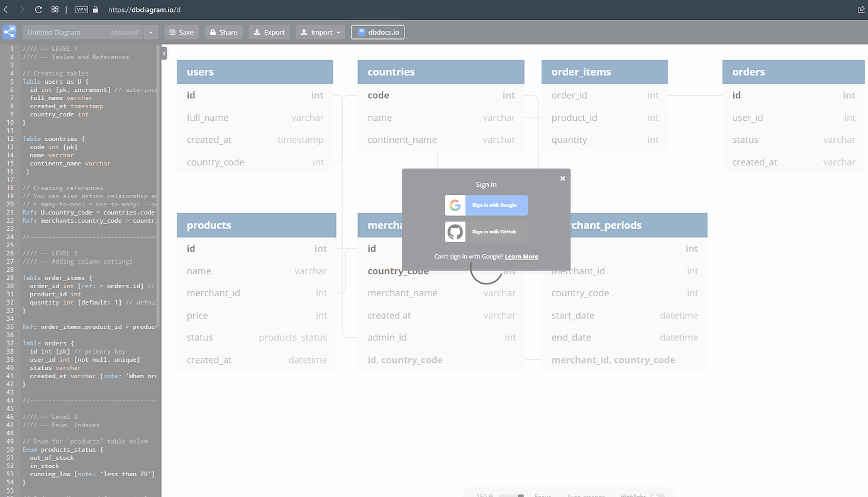Reload the page with the refresh icon
Image resolution: width=868 pixels, height=497 pixels.
[x=39, y=9]
